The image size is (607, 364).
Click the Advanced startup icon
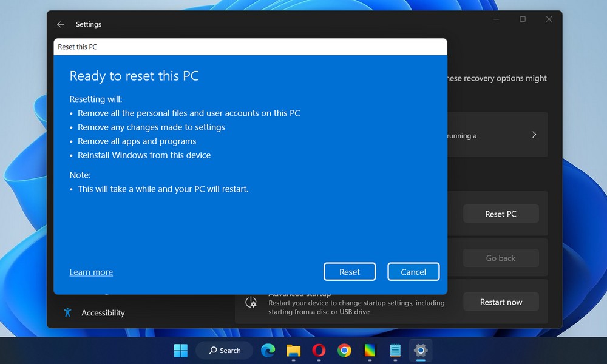(251, 302)
